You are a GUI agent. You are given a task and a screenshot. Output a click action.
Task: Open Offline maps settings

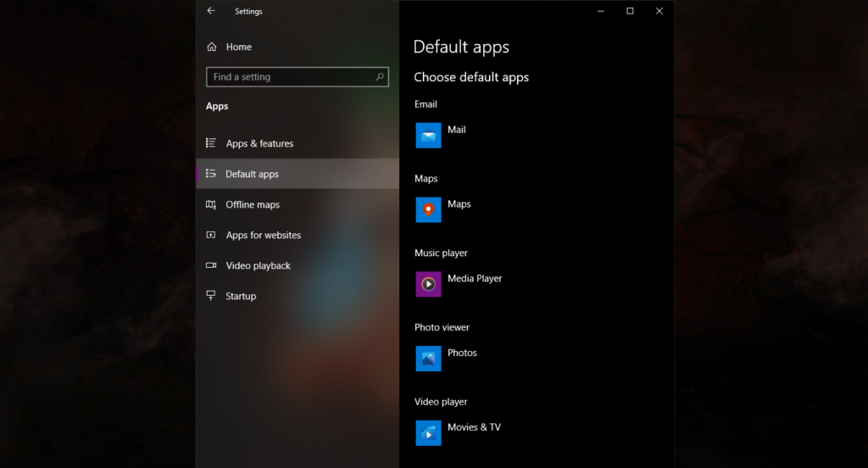pyautogui.click(x=253, y=204)
